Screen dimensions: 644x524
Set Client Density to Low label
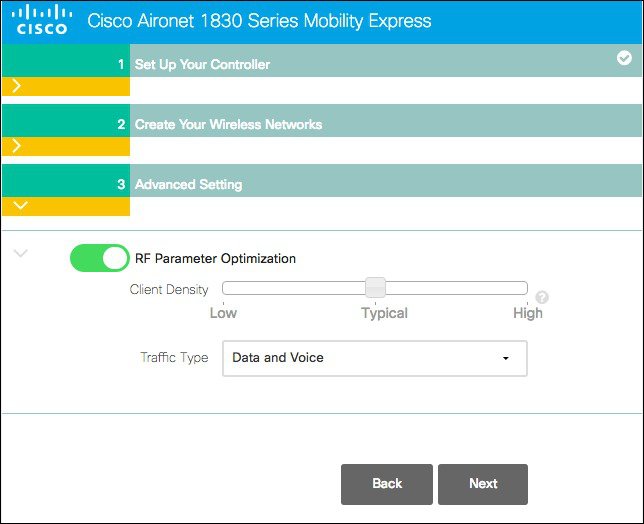tap(223, 313)
